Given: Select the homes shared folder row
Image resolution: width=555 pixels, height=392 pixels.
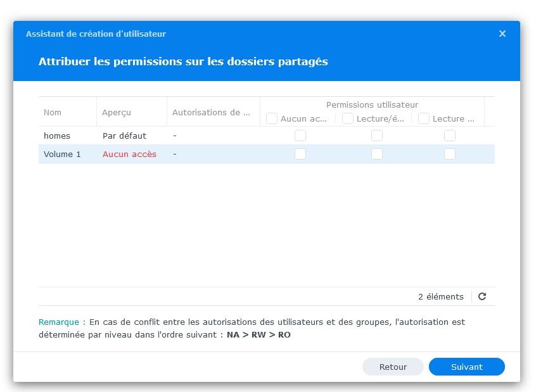Looking at the screenshot, I should [x=57, y=136].
